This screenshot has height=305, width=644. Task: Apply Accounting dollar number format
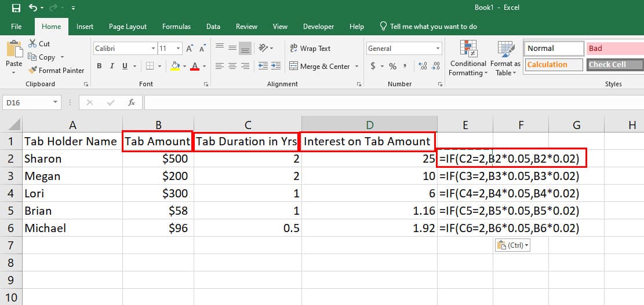373,66
